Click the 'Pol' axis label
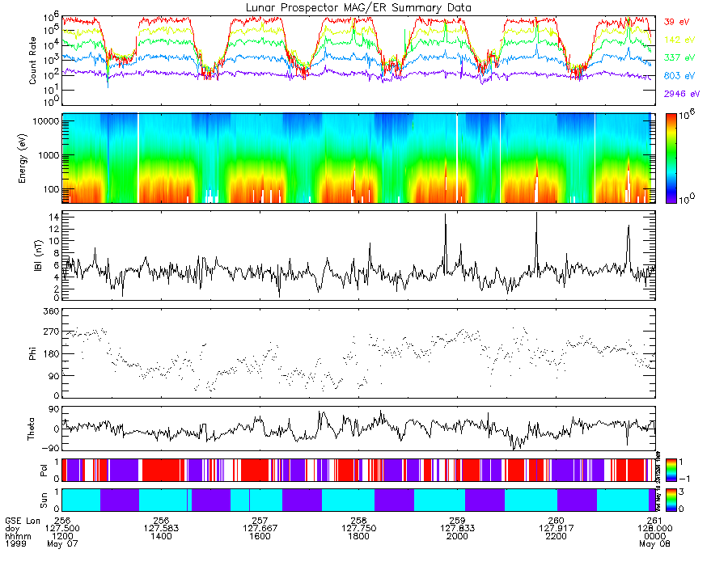Screen dimensions: 728x566 coord(44,471)
